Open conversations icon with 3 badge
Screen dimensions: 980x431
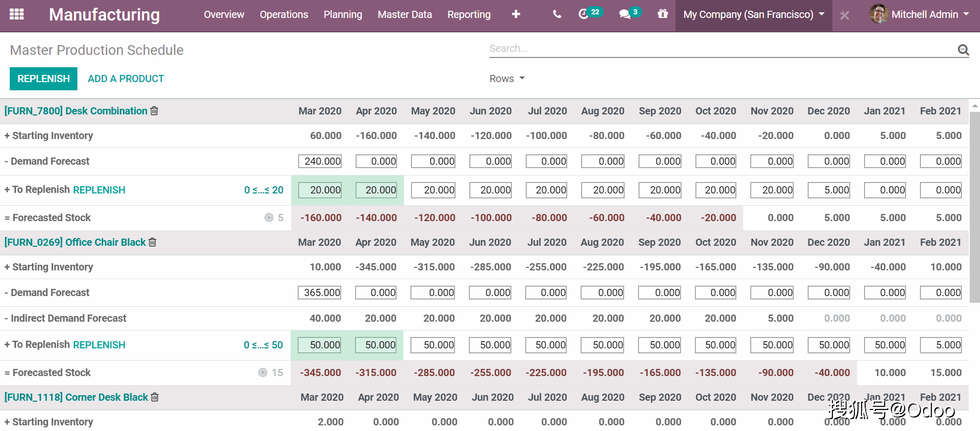629,13
